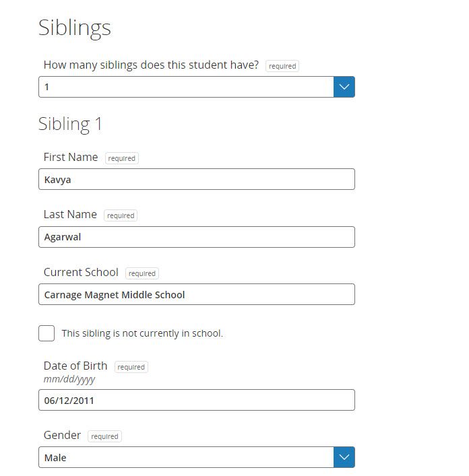Click the Gender label text

point(62,435)
